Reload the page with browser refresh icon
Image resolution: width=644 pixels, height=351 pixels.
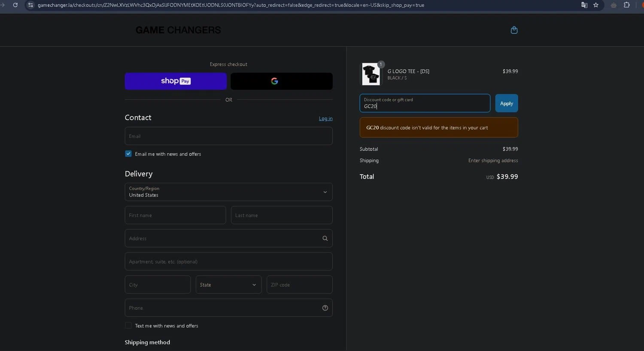tap(15, 5)
